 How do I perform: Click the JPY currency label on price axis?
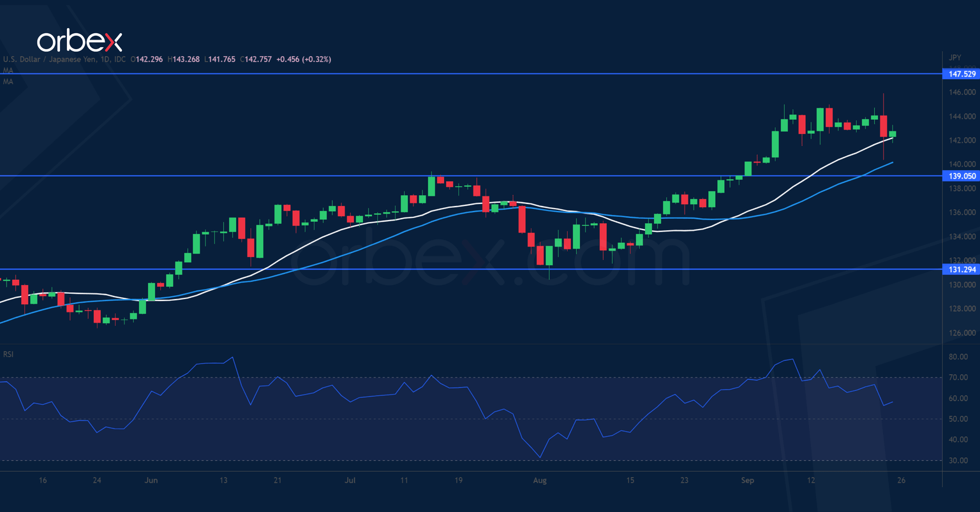point(955,57)
